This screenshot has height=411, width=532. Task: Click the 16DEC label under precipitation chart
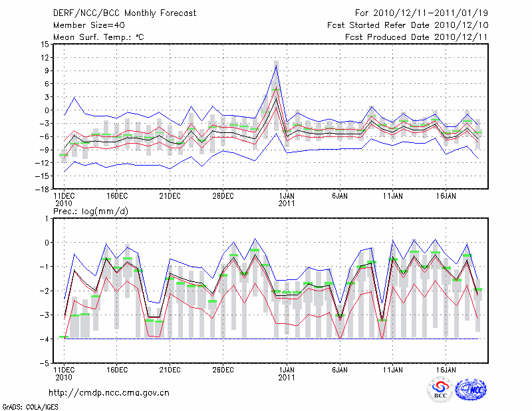click(117, 369)
